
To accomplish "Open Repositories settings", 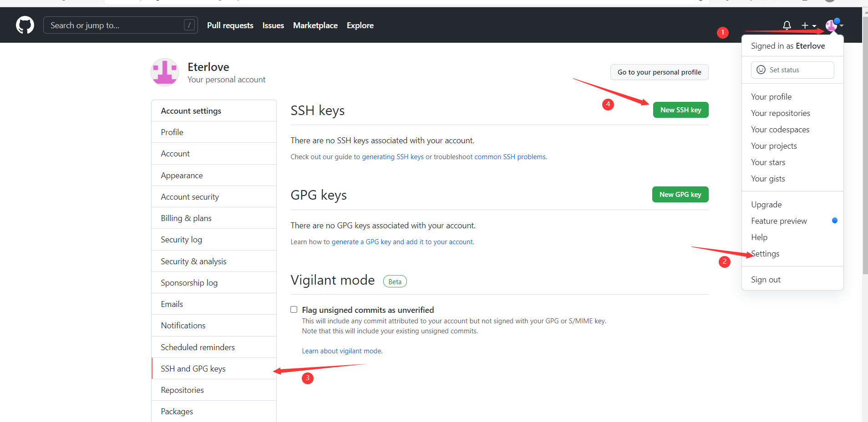I will click(214, 390).
